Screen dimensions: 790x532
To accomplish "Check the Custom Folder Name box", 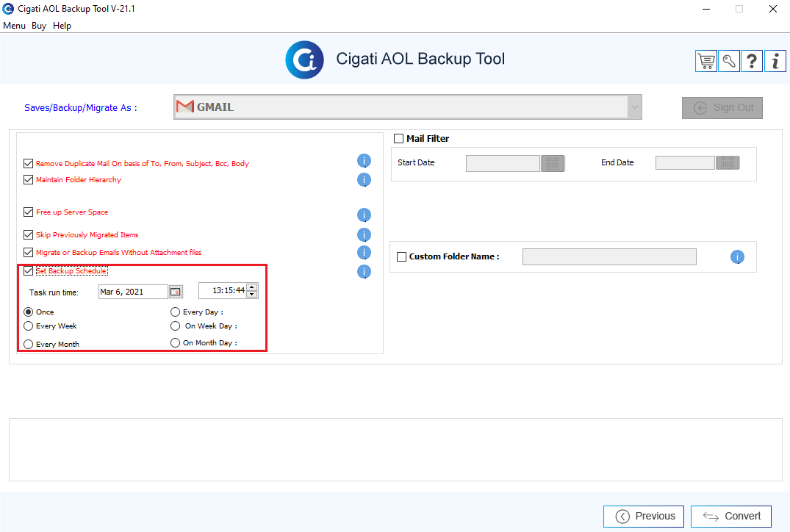I will tap(401, 257).
